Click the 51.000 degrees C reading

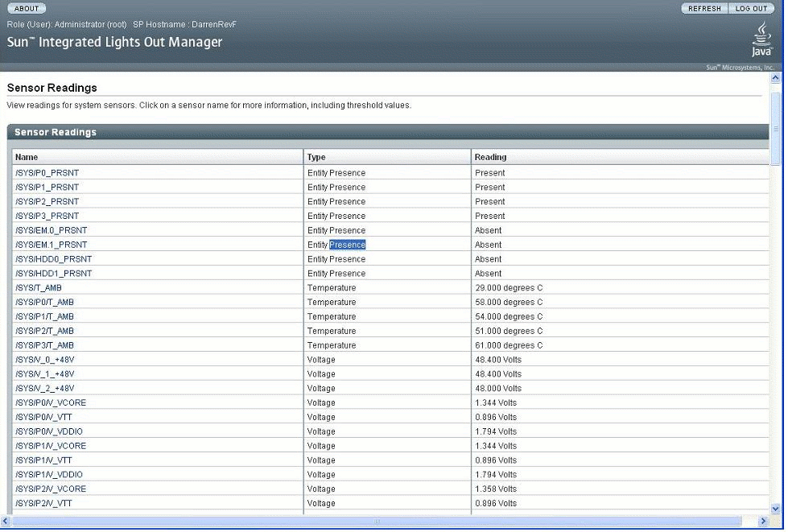509,331
